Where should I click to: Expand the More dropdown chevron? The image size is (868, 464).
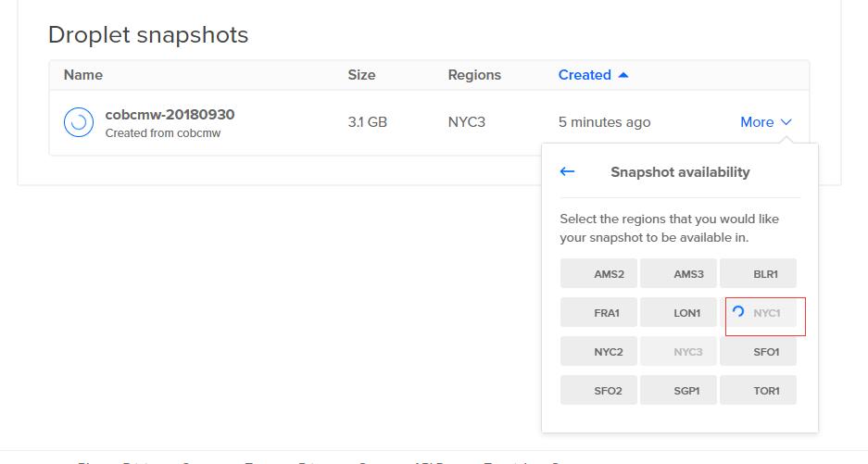786,122
